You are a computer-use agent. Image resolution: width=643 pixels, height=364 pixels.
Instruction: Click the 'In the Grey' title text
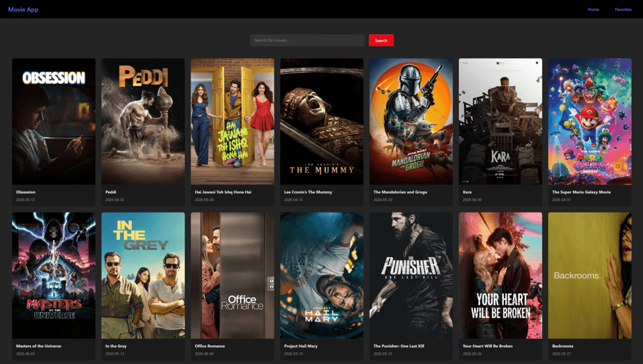116,346
